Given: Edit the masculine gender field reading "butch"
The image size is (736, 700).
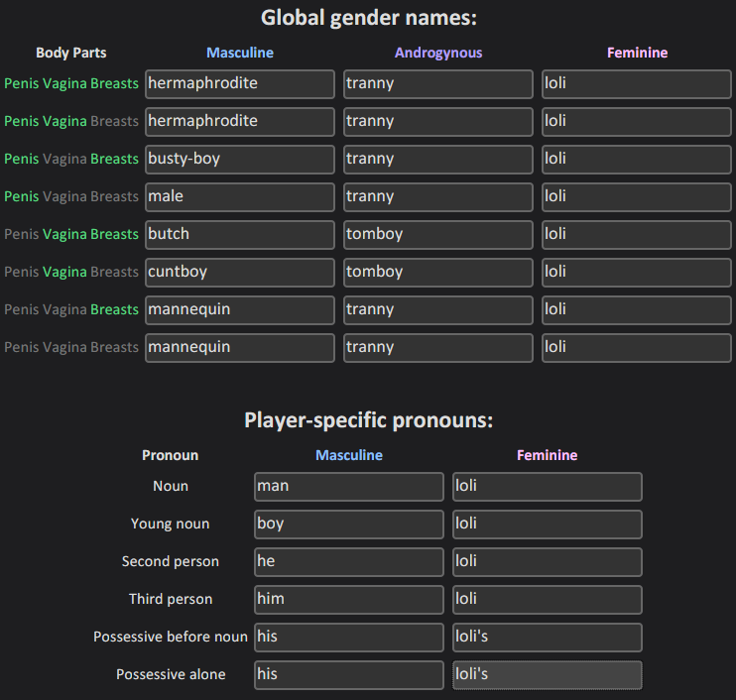Looking at the screenshot, I should (x=239, y=235).
